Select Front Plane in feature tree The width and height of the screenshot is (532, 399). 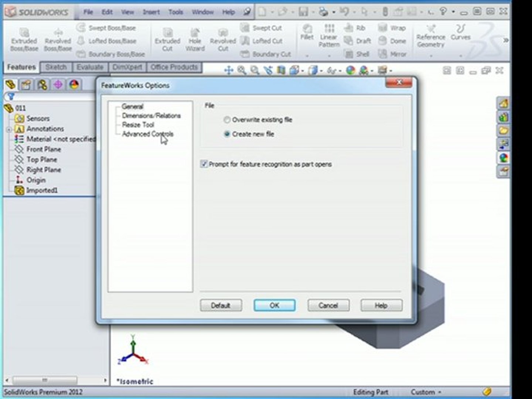pos(44,149)
